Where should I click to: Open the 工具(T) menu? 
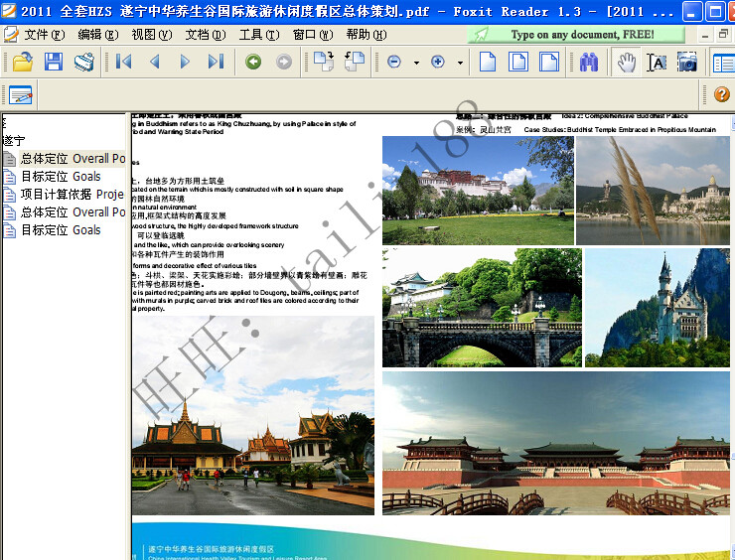(x=259, y=34)
